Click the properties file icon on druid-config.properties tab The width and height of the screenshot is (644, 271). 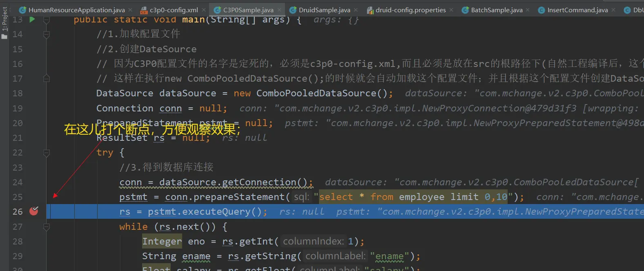point(370,10)
